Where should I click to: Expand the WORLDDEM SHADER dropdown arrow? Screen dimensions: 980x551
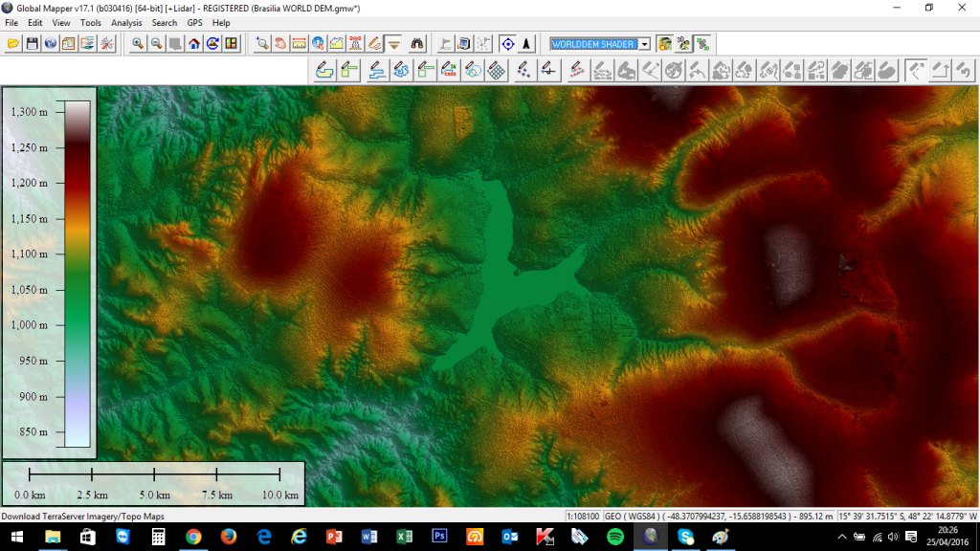tap(644, 44)
